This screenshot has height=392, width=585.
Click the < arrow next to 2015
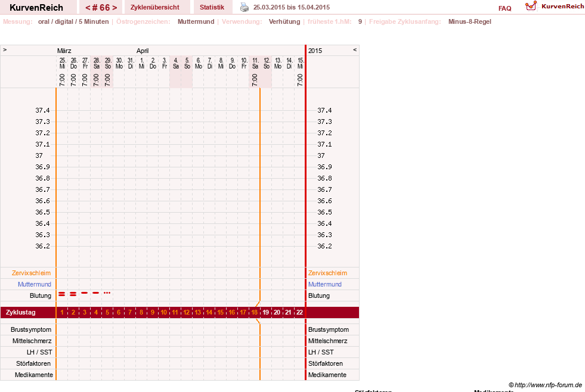coord(355,49)
